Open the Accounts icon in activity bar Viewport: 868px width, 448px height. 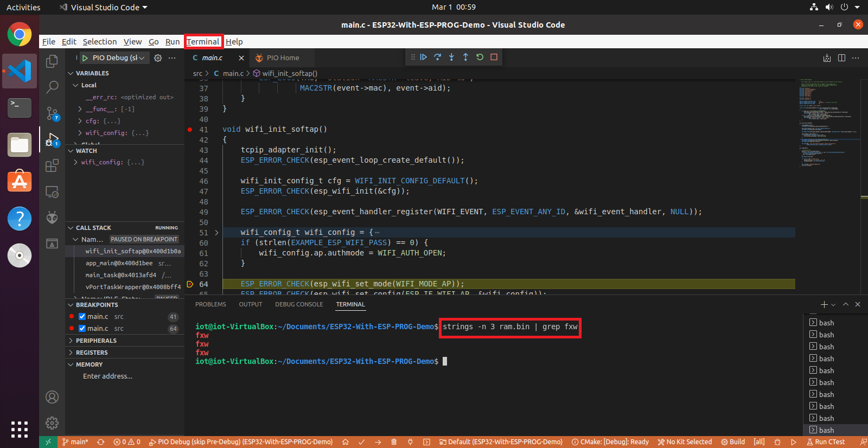click(52, 397)
